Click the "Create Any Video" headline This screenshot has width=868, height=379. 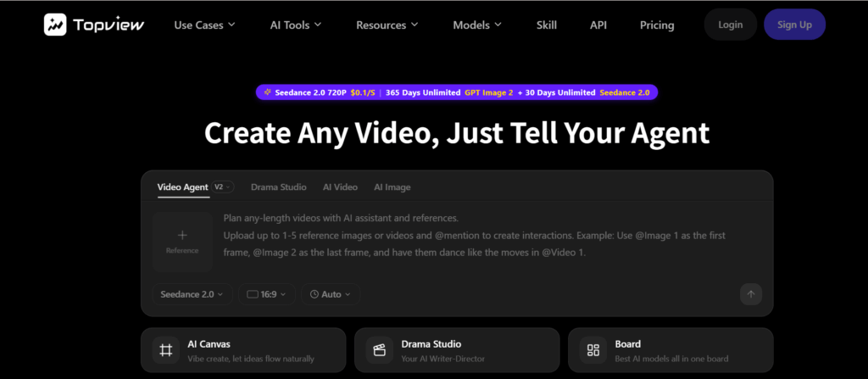tap(457, 133)
